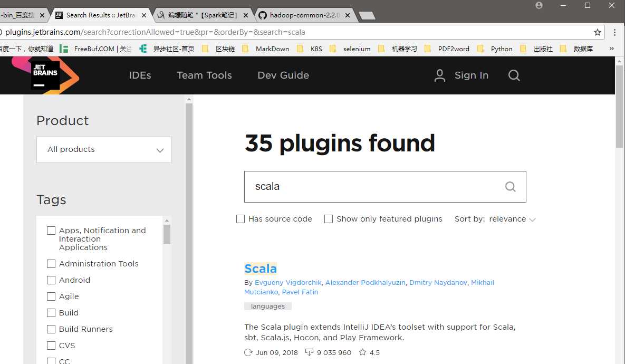Close the Search Results JetBrains tab

(144, 15)
